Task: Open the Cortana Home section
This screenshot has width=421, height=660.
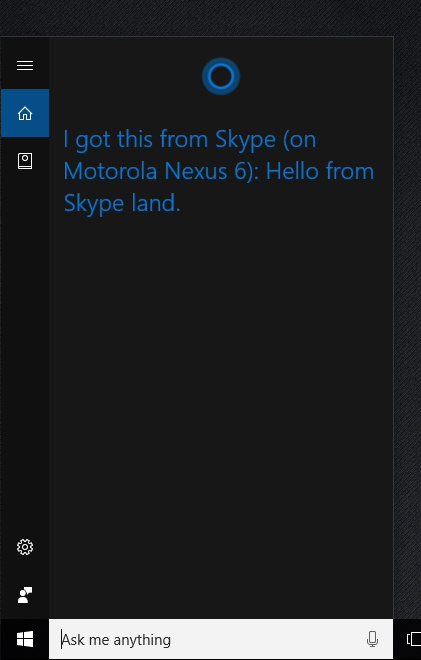Action: point(25,113)
